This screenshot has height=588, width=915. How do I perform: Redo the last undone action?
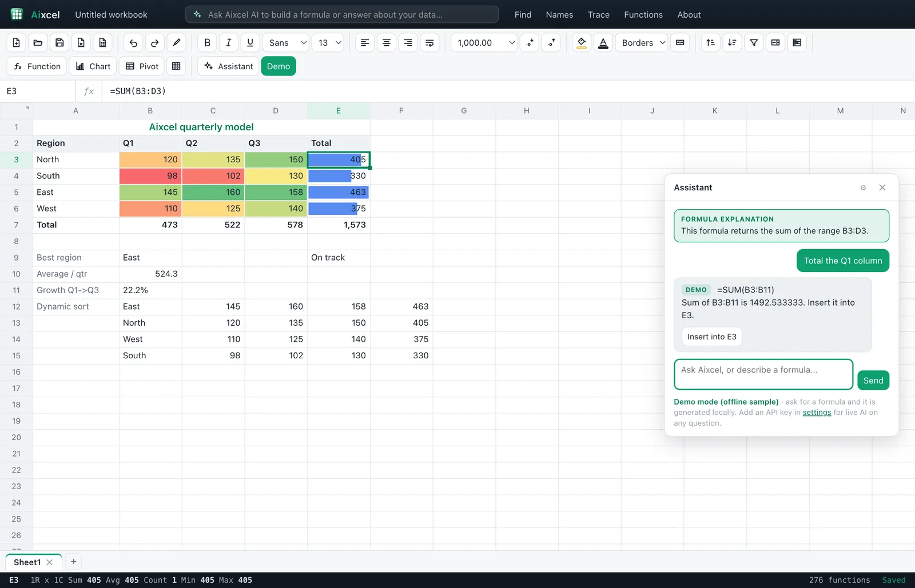coord(155,43)
